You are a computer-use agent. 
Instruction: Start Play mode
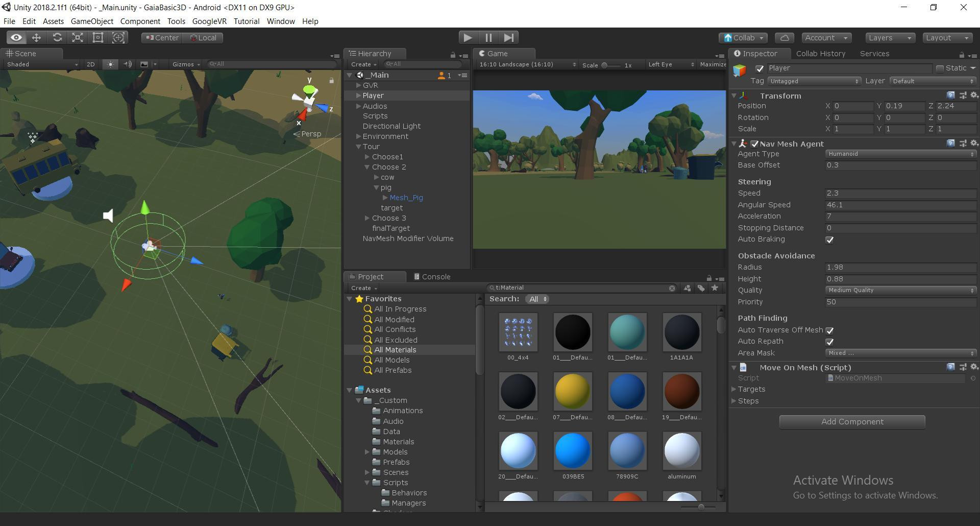[x=468, y=38]
